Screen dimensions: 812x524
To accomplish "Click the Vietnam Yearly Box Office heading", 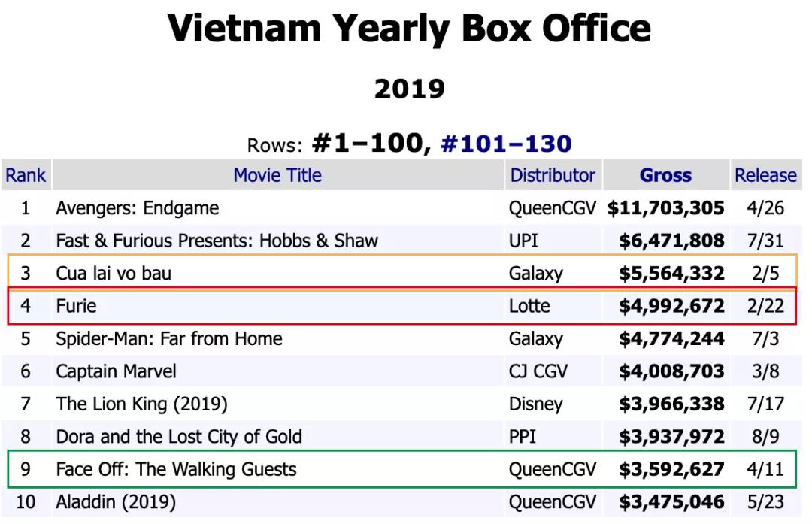I will [409, 29].
